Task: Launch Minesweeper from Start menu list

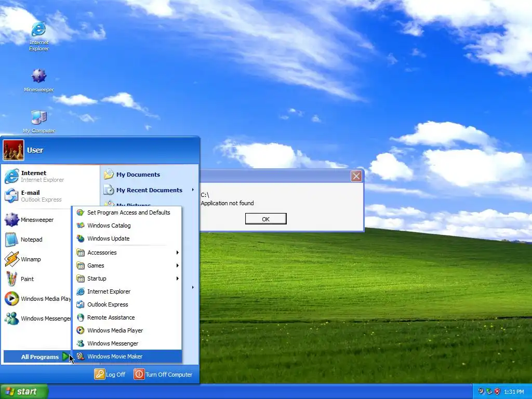Action: pos(37,220)
